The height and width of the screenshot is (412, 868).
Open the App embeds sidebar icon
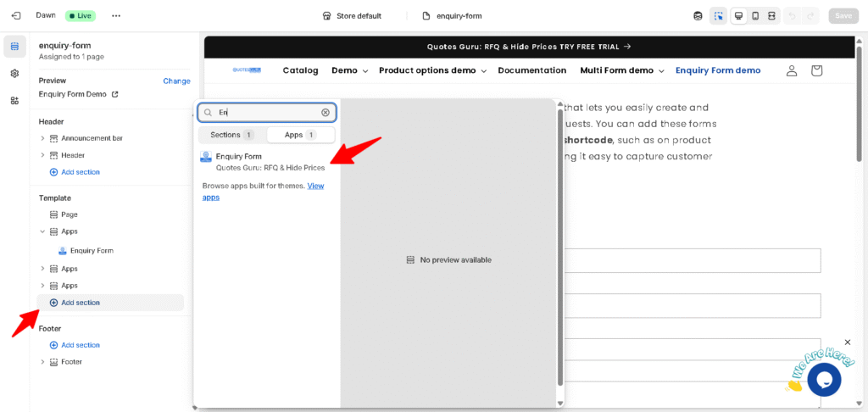[x=14, y=101]
